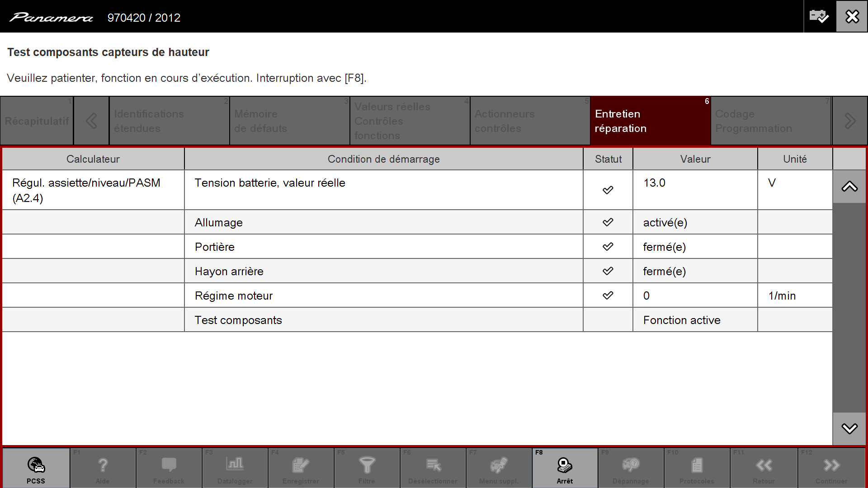
Task: Click the Fonction active value cell
Action: [695, 320]
